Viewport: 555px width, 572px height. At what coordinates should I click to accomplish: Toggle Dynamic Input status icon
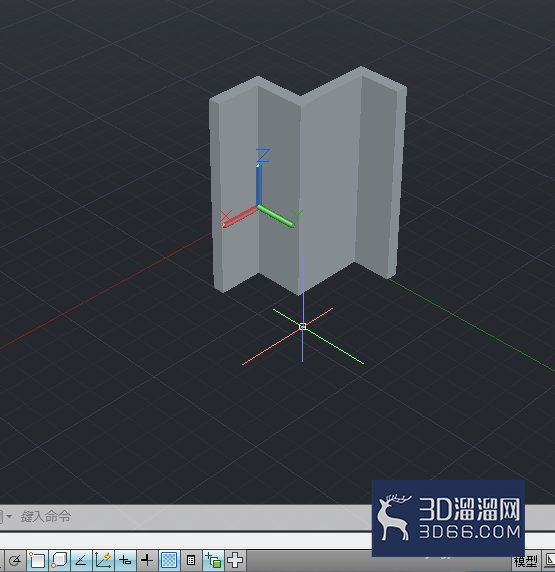click(x=125, y=560)
